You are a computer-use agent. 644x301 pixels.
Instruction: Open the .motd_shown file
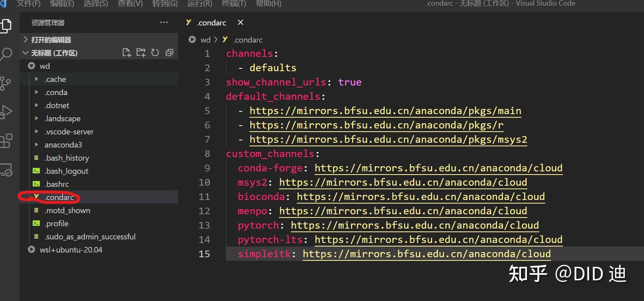pos(99,210)
